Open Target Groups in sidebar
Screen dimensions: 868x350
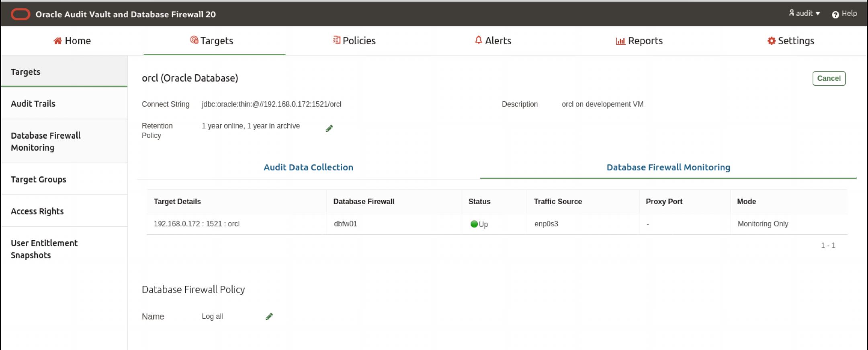tap(39, 179)
